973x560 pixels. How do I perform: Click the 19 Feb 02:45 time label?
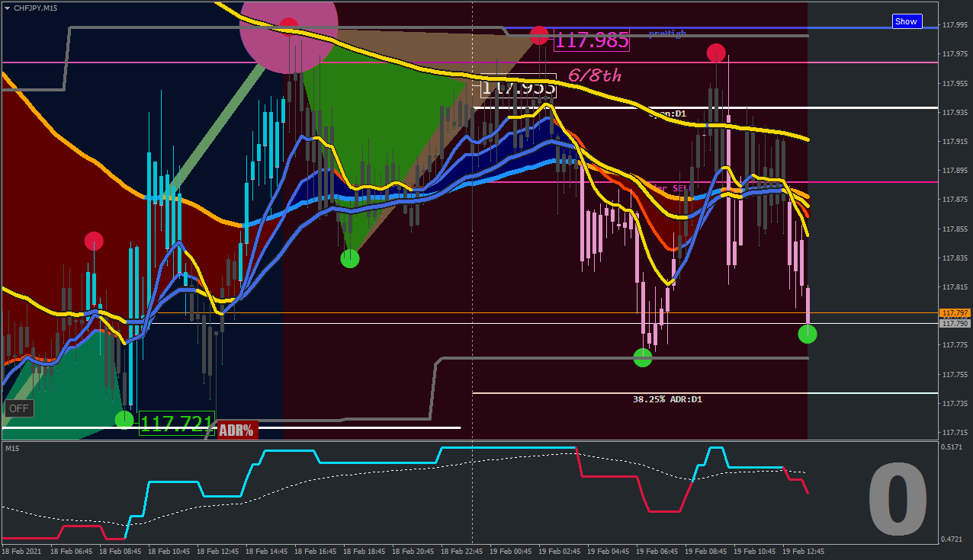[x=560, y=551]
